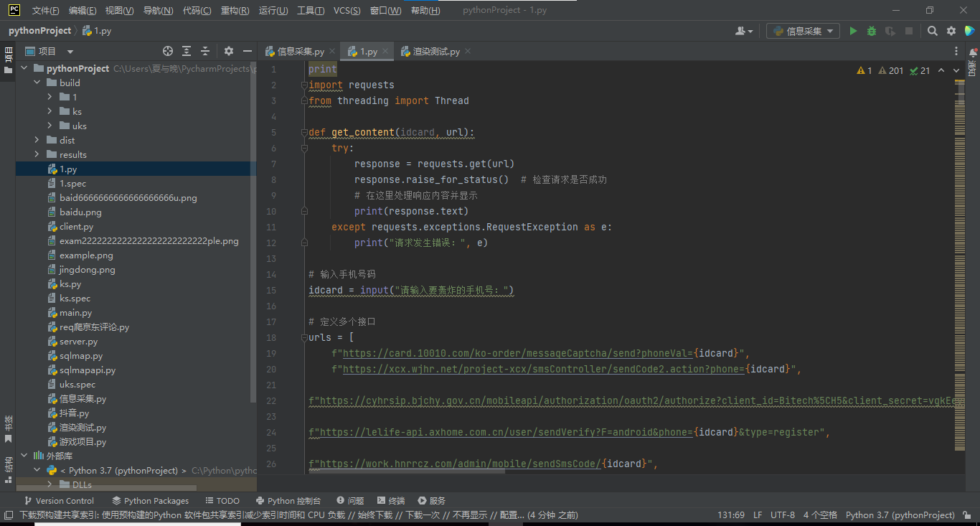Switch to the 渲染测试.py tab
This screenshot has width=980, height=526.
click(435, 51)
